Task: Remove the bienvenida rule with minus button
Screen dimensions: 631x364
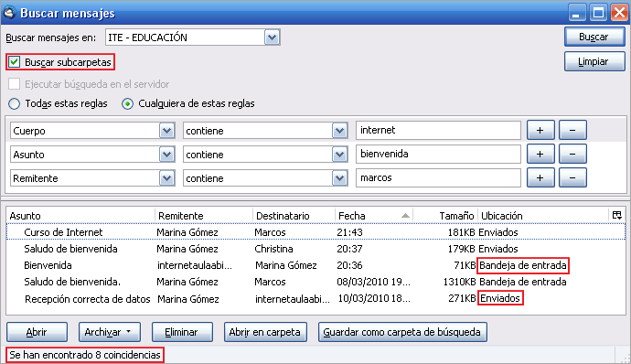Action: pos(572,154)
